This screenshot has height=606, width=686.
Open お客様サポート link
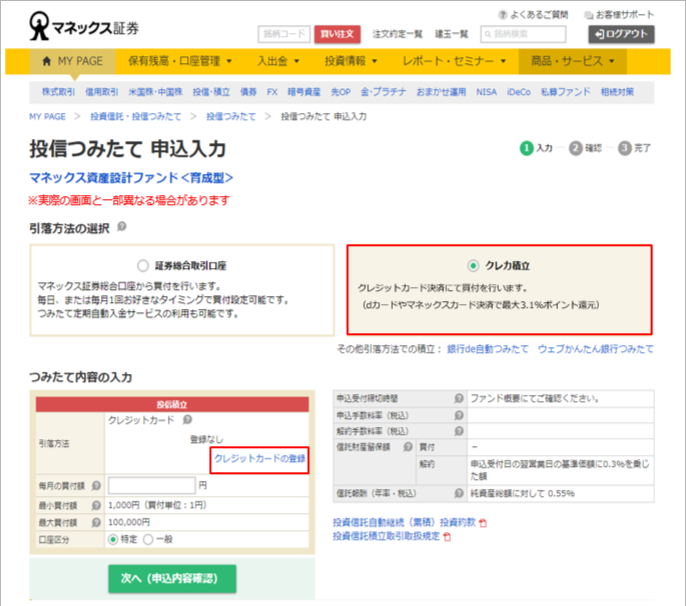point(620,15)
